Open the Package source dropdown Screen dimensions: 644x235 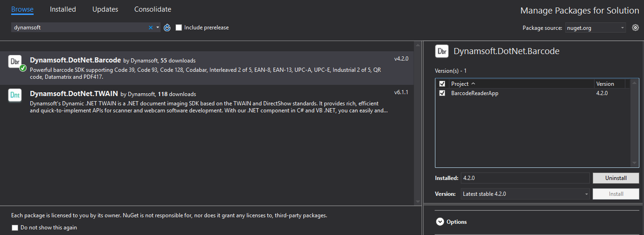tap(595, 28)
